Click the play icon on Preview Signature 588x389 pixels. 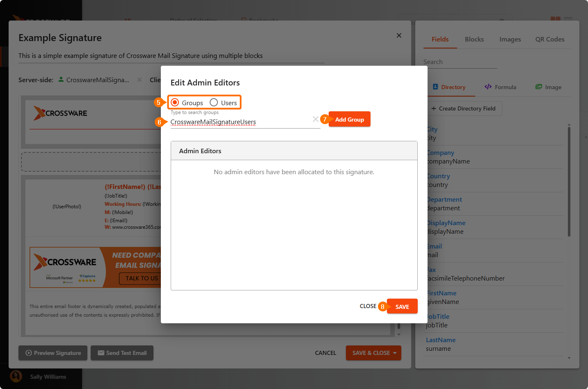[29, 353]
